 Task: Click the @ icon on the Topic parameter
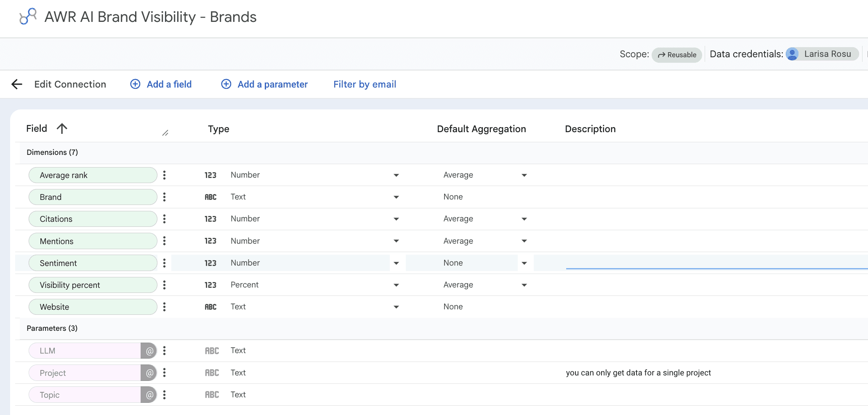pos(149,395)
